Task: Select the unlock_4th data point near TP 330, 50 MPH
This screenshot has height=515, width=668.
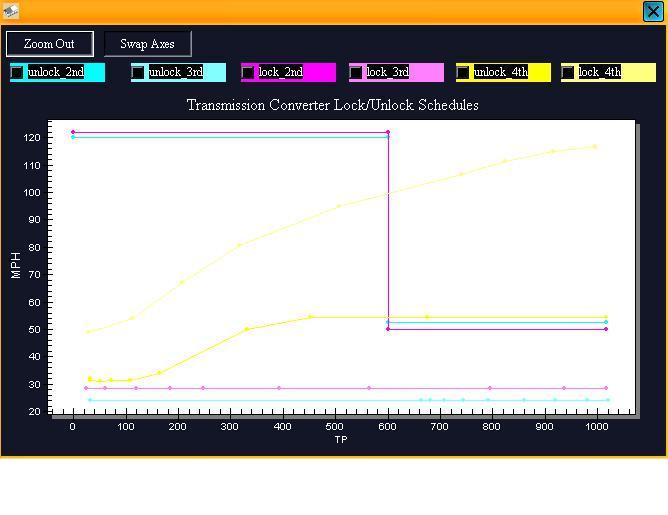Action: [x=247, y=329]
